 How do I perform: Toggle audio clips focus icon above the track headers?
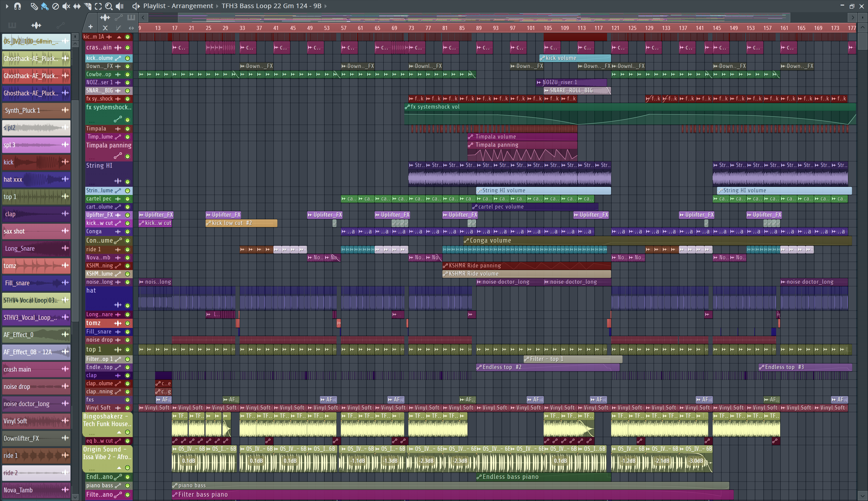105,17
